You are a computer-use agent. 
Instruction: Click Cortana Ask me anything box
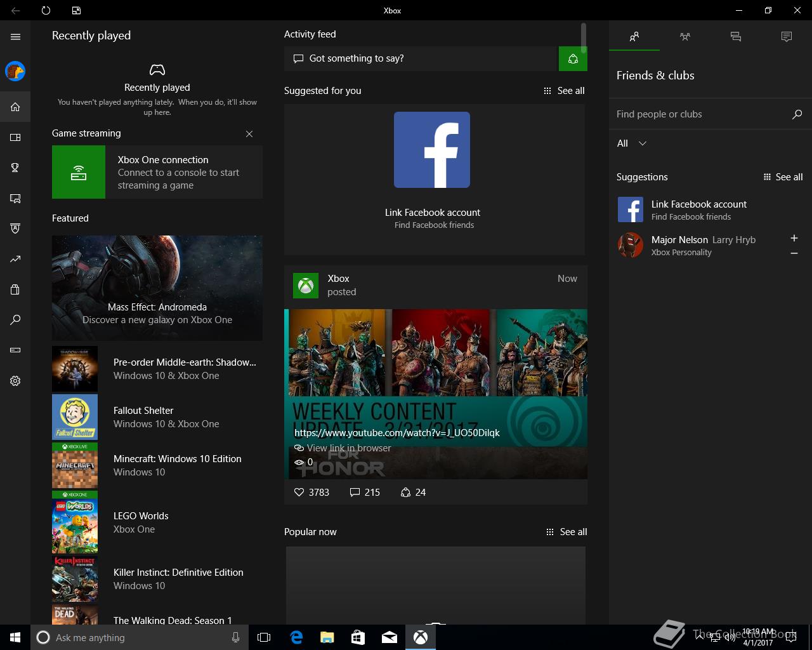[x=139, y=637]
